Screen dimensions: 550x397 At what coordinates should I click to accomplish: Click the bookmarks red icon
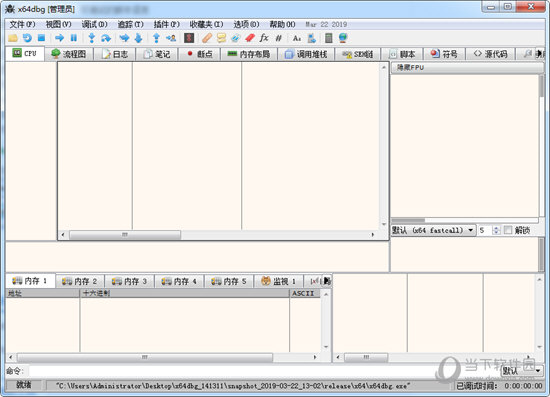click(x=250, y=38)
